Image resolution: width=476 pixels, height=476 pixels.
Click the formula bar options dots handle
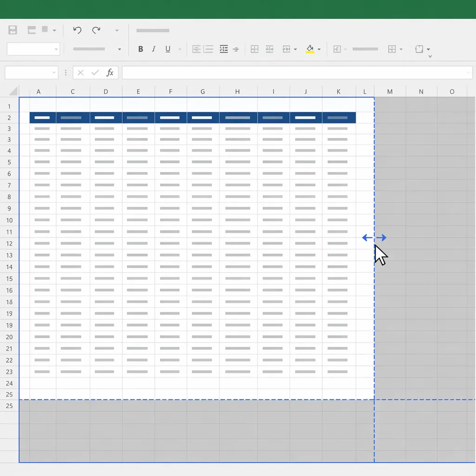(x=66, y=73)
